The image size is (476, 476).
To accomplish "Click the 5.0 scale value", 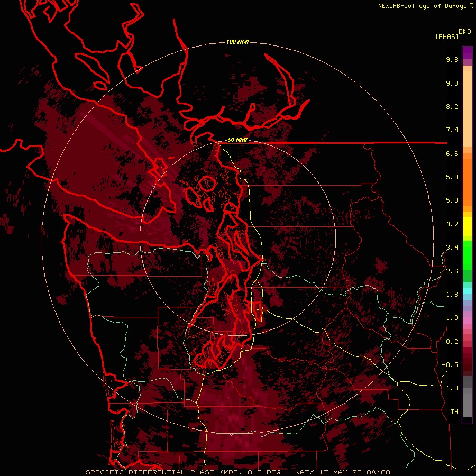I will 452,200.
